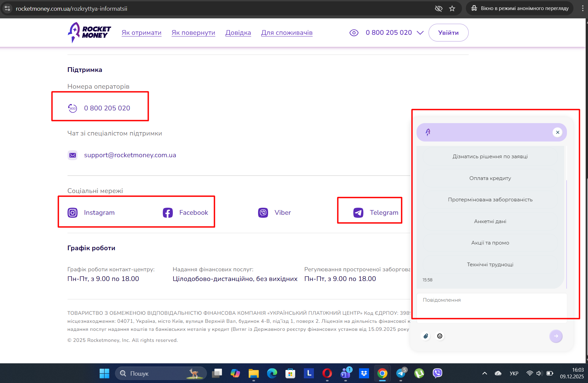The width and height of the screenshot is (588, 383).
Task: Open Microsoft Teams from the taskbar
Action: [346, 373]
